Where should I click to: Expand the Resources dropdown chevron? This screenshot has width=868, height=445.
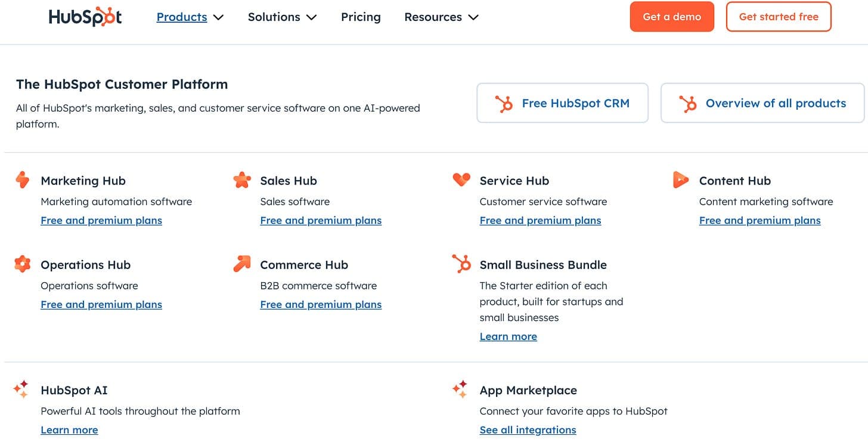(473, 17)
